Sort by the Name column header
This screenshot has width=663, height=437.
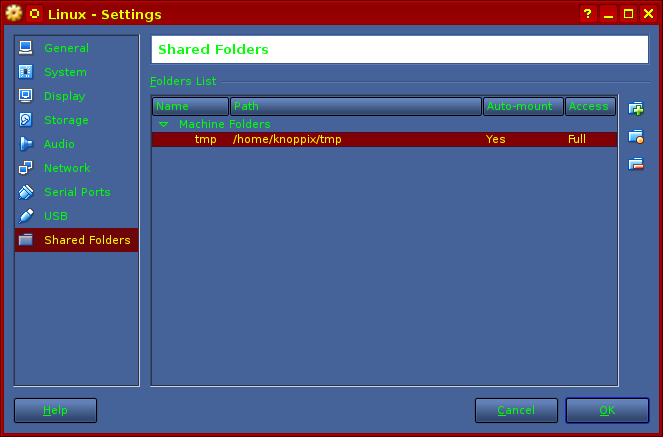[x=190, y=107]
